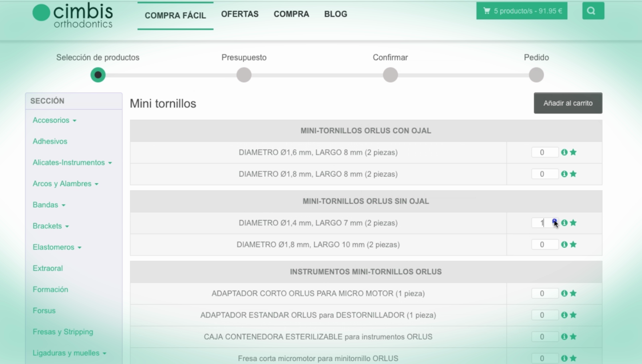Click quantity field for Ø1,8 mm LARGO 8 mm
This screenshot has width=642, height=364.
[544, 174]
